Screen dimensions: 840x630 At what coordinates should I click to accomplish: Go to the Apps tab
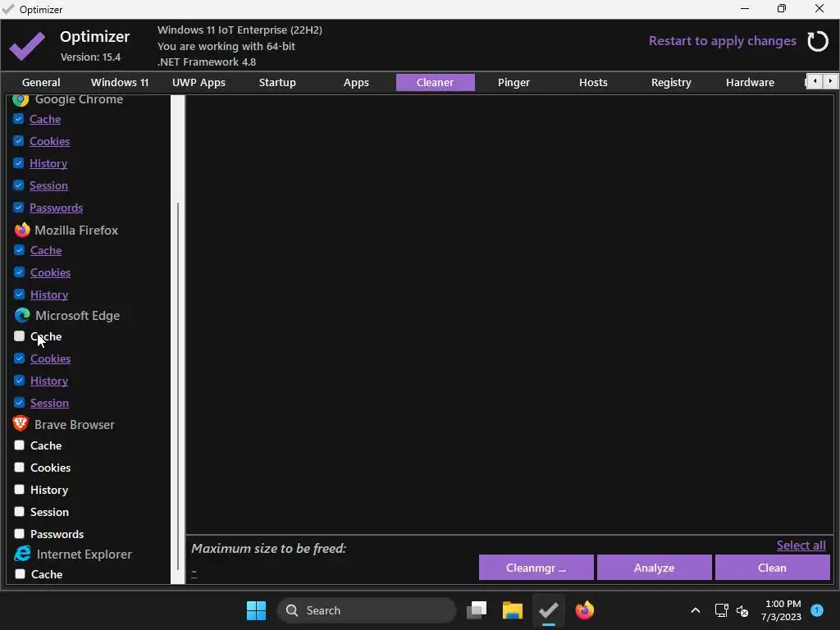click(356, 83)
